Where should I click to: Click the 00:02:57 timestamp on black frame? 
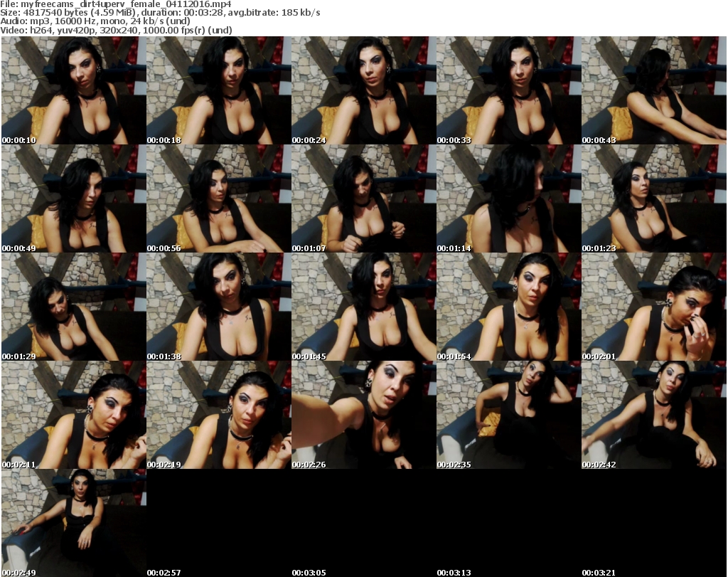pos(164,573)
